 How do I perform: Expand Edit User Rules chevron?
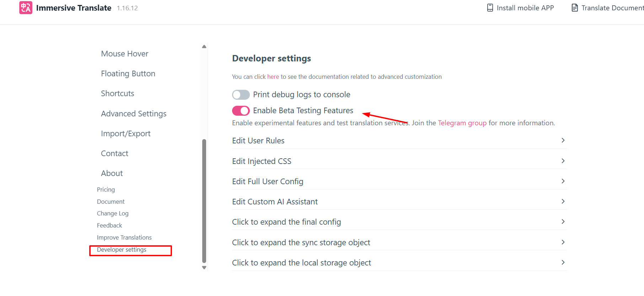pos(563,140)
